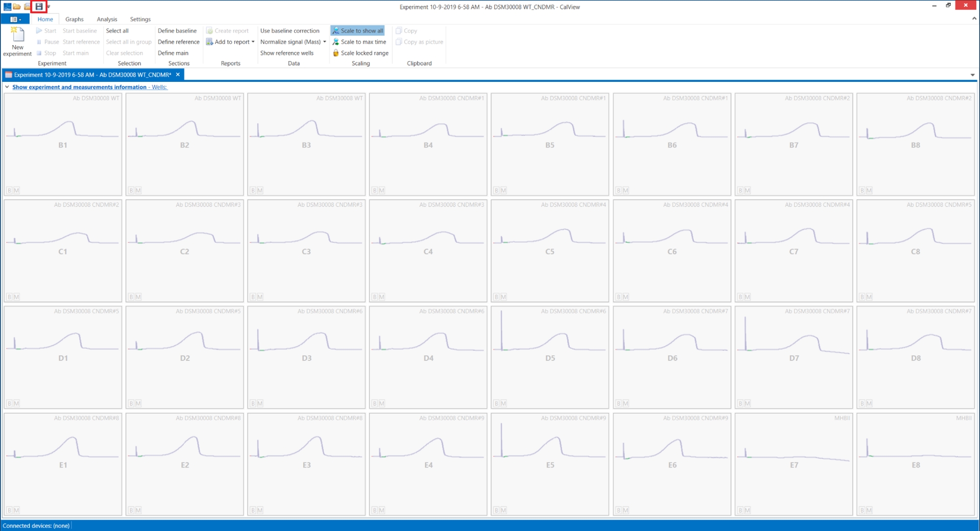Click the Save floppy disk icon
This screenshot has height=531, width=980.
pos(39,6)
